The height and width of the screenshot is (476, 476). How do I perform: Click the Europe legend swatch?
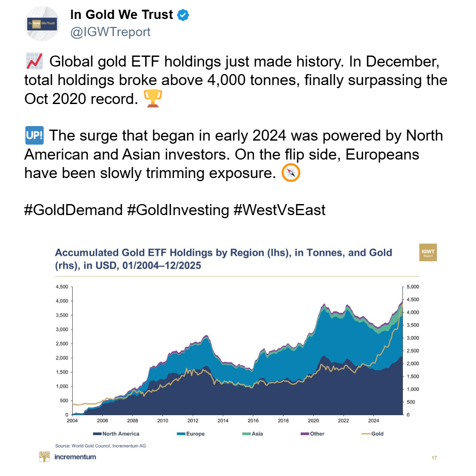click(x=180, y=434)
